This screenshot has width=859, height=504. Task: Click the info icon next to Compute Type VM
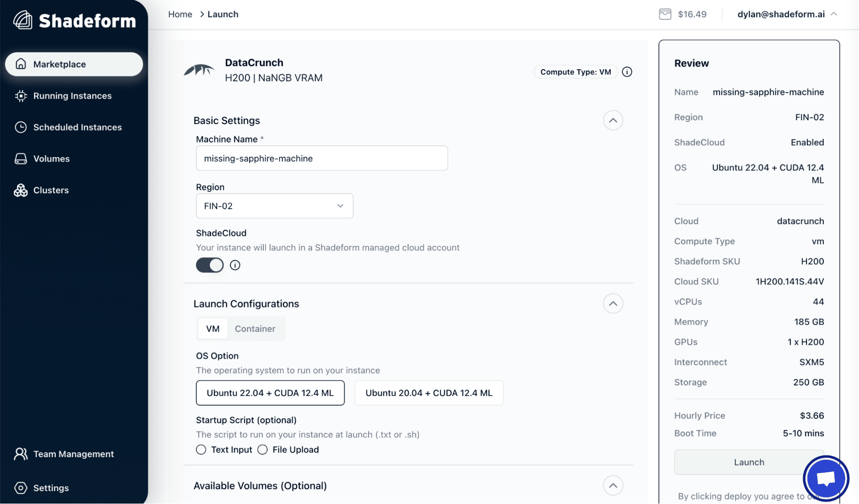point(627,71)
